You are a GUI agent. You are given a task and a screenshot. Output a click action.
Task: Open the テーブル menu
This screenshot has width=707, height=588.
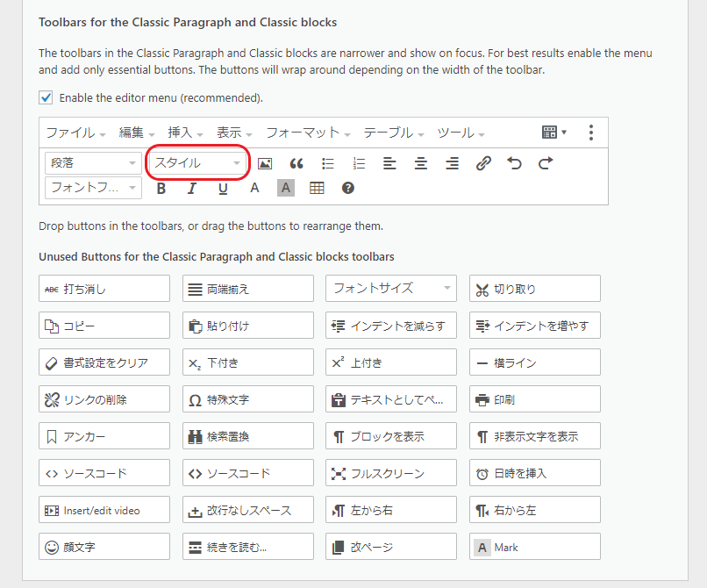(394, 133)
